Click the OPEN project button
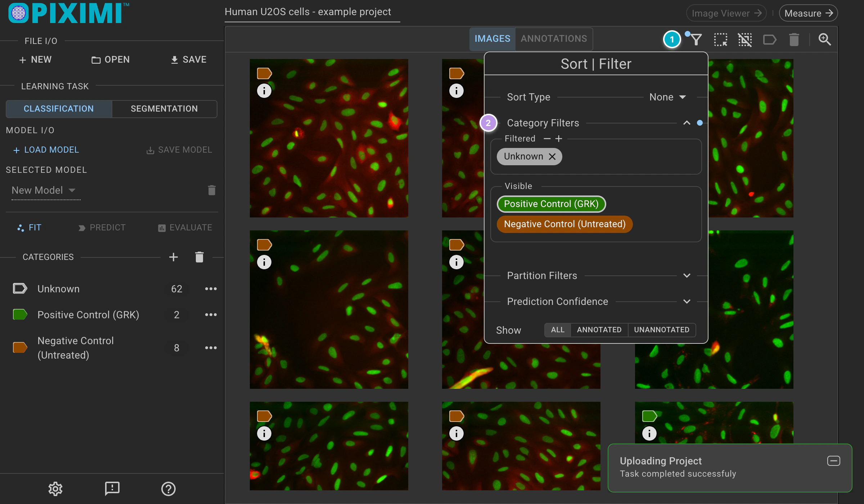Image resolution: width=864 pixels, height=504 pixels. click(x=111, y=60)
